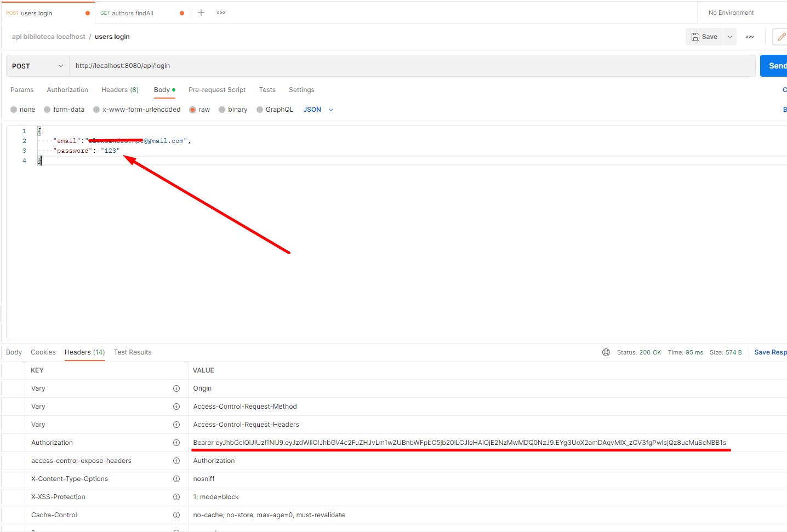Open the Params tab
Image resolution: width=787 pixels, height=532 pixels.
point(22,90)
